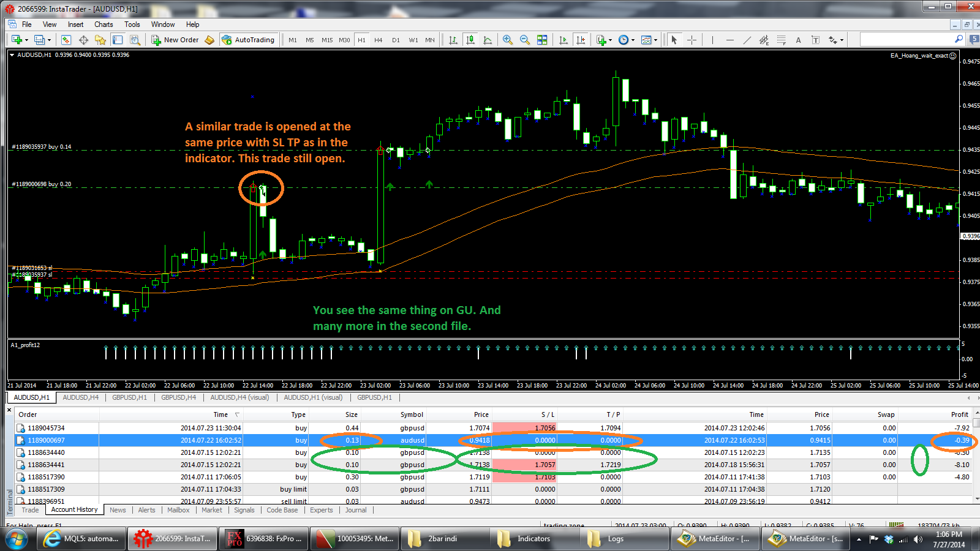The image size is (980, 551).
Task: Switch to the GBPUSD,H4 chart tab
Action: 179,397
